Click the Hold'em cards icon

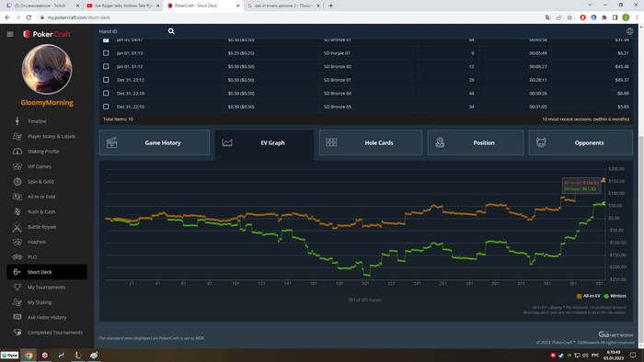(17, 242)
